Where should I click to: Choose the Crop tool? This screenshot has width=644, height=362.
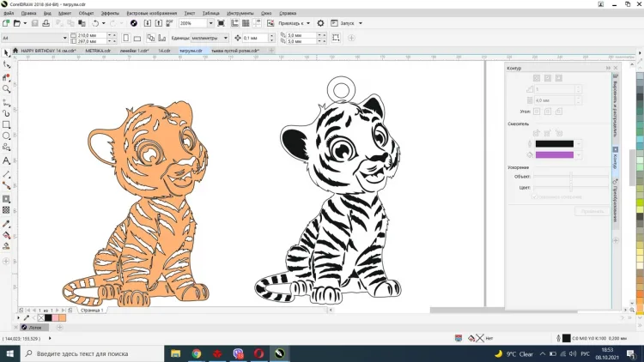pos(6,77)
